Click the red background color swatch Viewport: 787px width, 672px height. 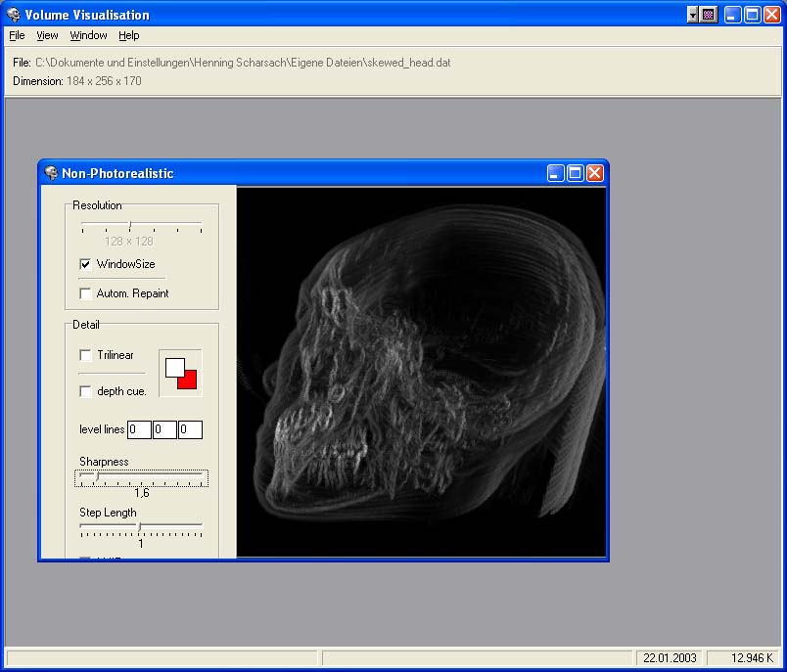click(x=190, y=381)
